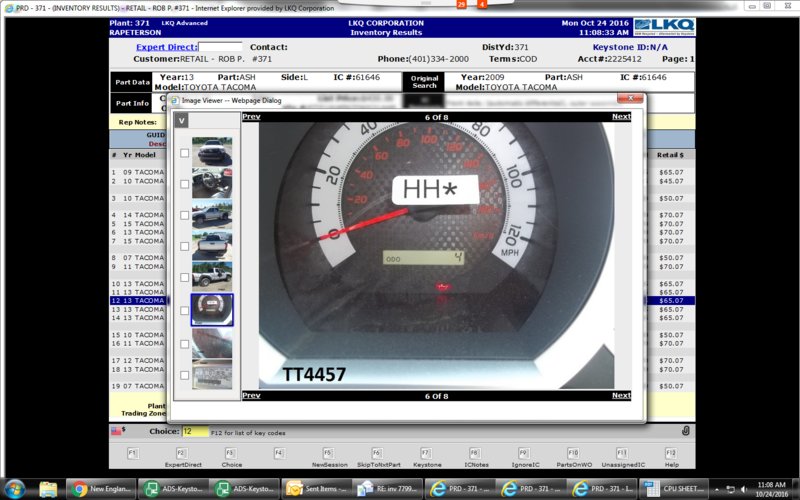Click the F4 function key button
This screenshot has width=800, height=500.
point(279,453)
